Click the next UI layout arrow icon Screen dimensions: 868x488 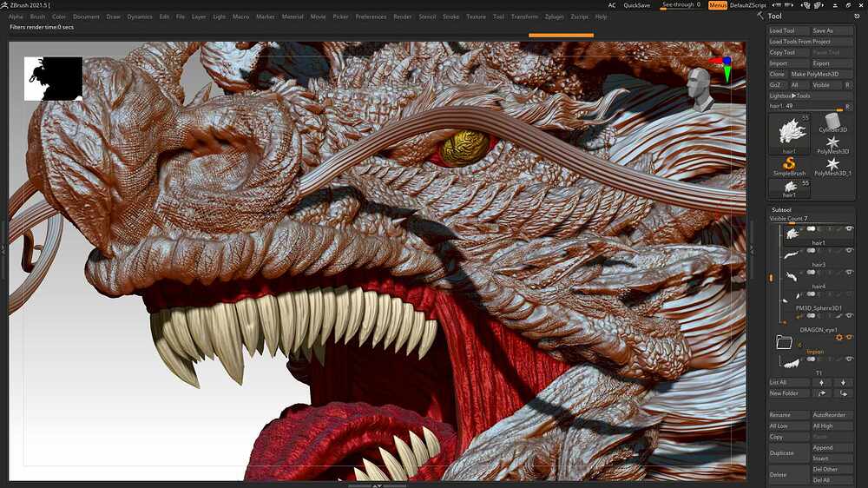[x=789, y=5]
